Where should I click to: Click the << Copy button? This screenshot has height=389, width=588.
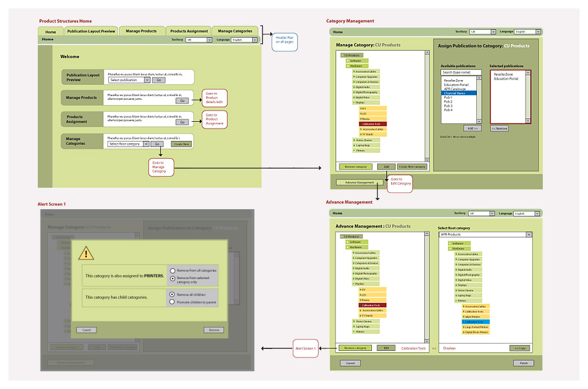tap(520, 348)
